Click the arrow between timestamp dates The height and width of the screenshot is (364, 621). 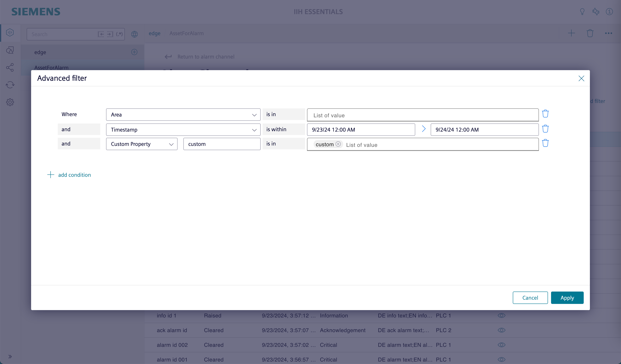[423, 129]
